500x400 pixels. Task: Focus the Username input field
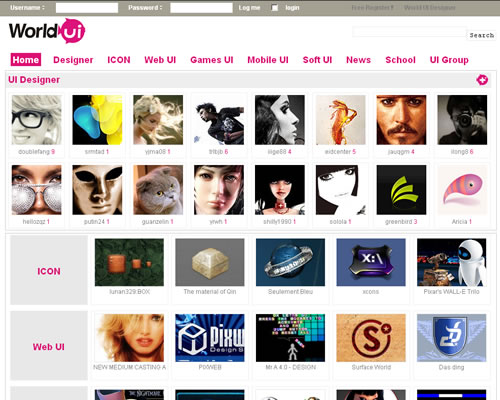pyautogui.click(x=87, y=8)
